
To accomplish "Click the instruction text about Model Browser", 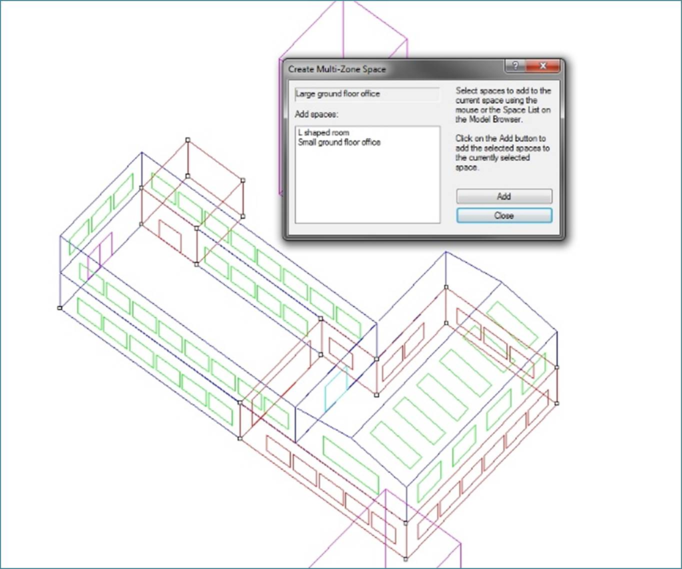I will [502, 103].
